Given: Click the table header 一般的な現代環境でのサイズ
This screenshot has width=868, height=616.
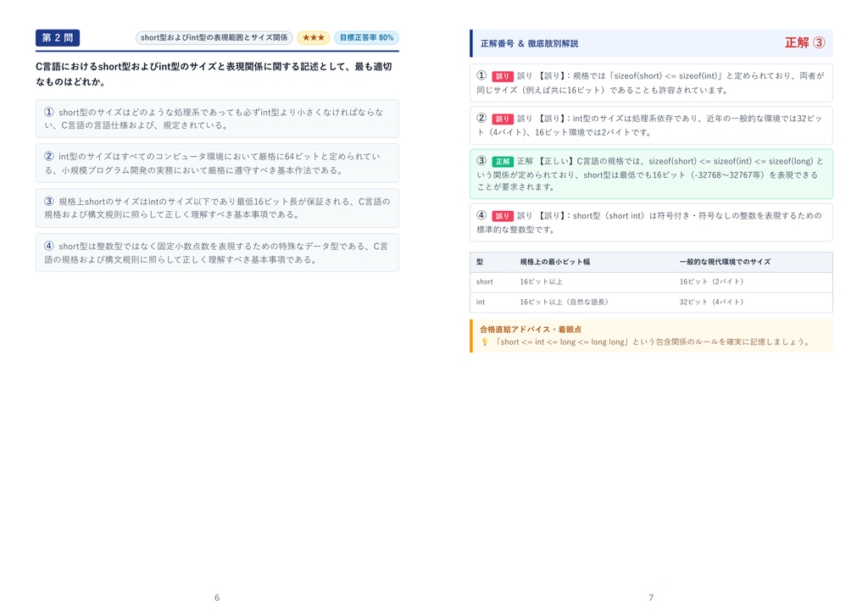Looking at the screenshot, I should (x=725, y=262).
